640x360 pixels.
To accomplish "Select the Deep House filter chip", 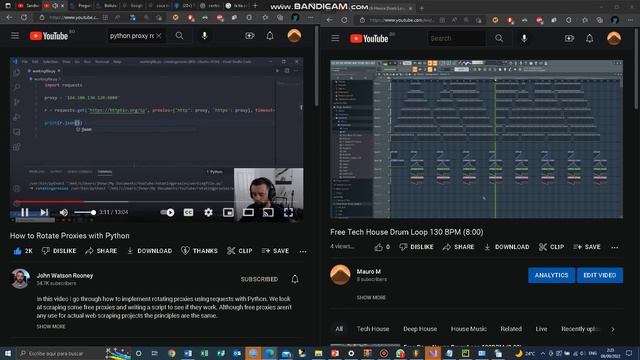I will click(420, 329).
